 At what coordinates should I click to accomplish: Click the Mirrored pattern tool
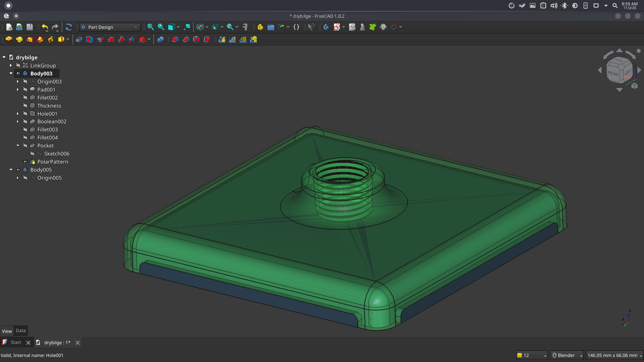pos(222,40)
